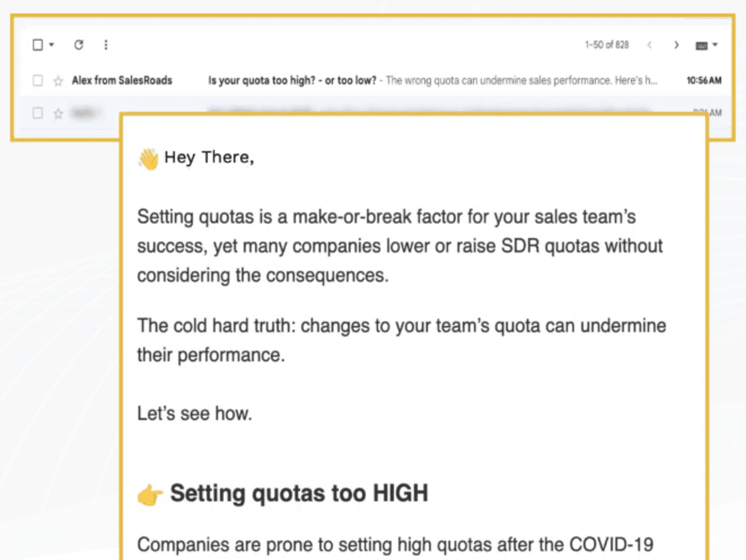Click the sender name Alex from SalesRoads
Viewport: 746px width, 560px height.
122,80
